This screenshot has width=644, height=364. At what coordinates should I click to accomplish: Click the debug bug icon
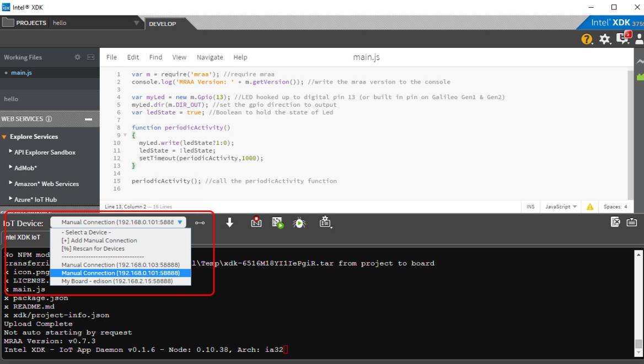tap(299, 222)
